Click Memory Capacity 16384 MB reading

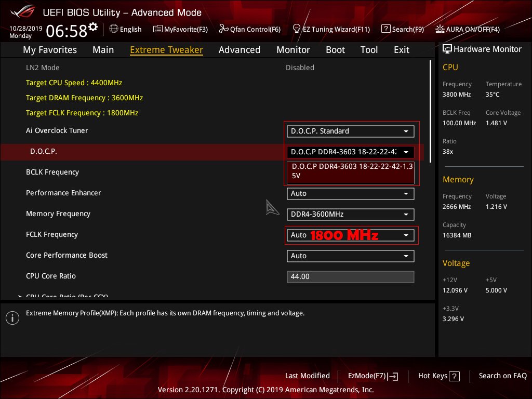[x=457, y=235]
